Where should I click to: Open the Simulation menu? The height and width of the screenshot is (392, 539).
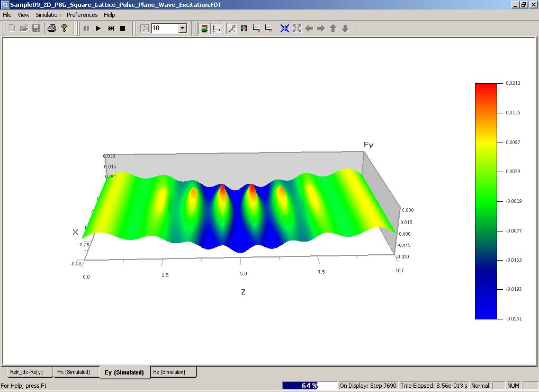pos(48,15)
